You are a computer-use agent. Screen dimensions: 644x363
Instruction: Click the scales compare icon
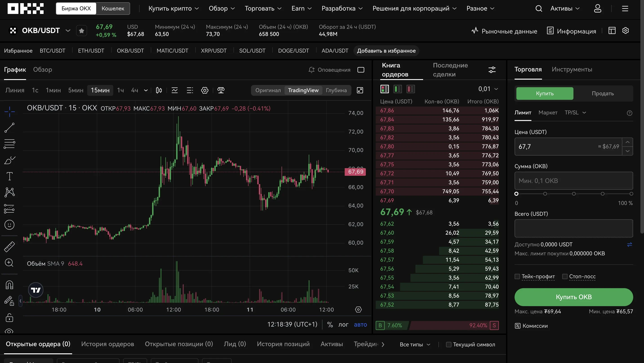tap(221, 90)
